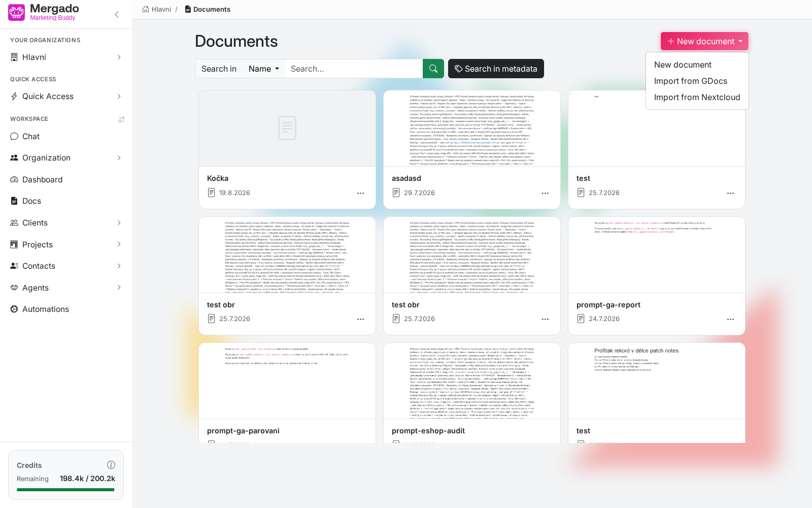Click the prompt-ga-parovani document title
This screenshot has height=508, width=812.
click(x=243, y=431)
